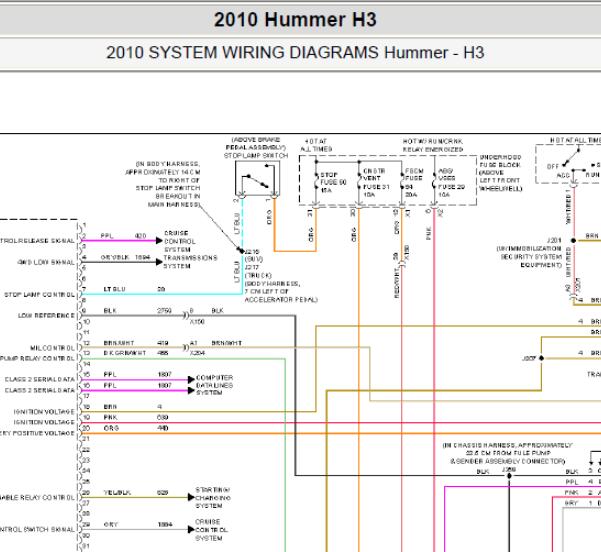The image size is (601, 552).
Task: Select "CRUISE CONTROL SYSTEM" beside the GRY 1884 wire
Action: [211, 530]
